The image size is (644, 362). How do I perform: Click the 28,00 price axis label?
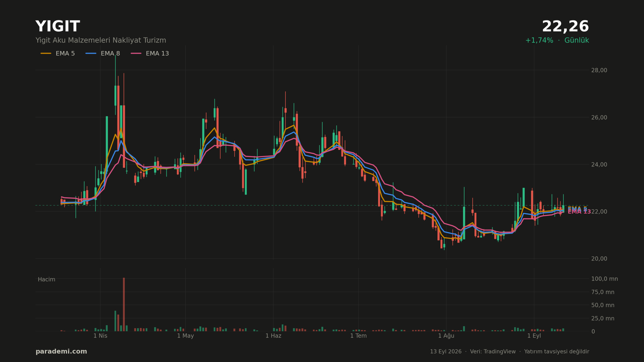point(599,70)
